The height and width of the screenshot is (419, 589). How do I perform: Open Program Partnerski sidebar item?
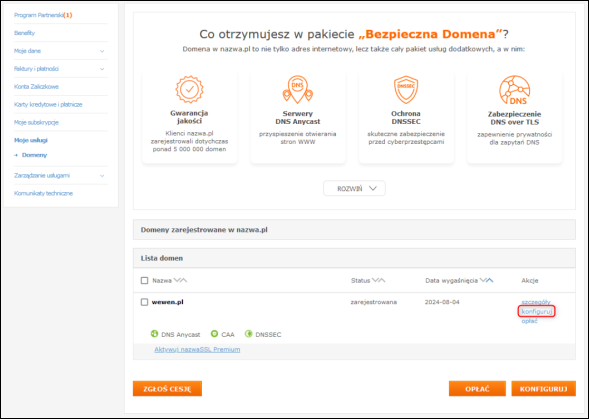click(x=43, y=15)
